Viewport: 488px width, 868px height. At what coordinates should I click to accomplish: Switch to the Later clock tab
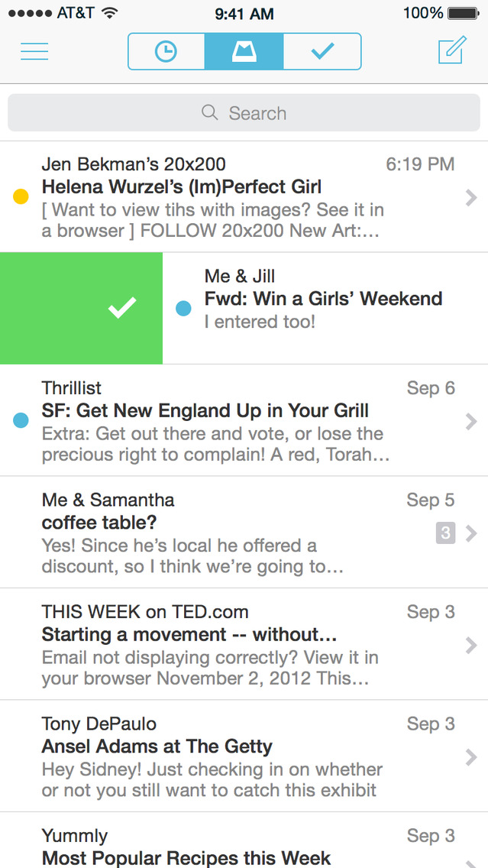166,52
